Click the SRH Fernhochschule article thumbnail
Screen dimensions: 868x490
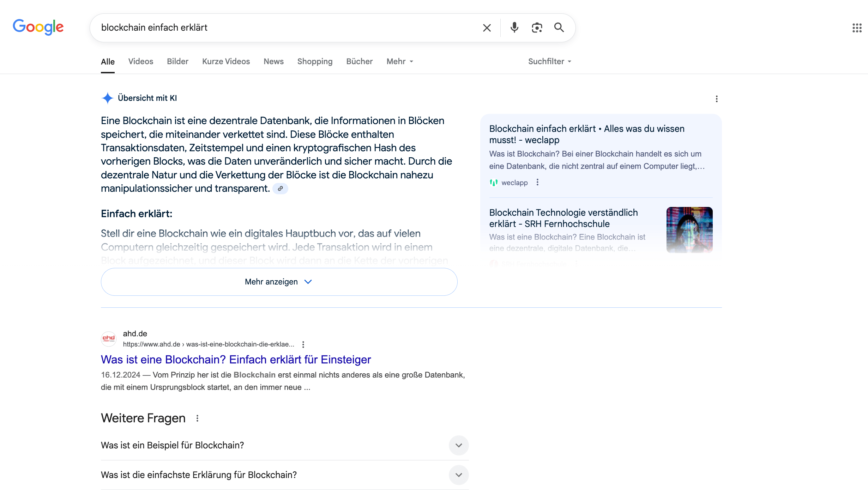689,229
